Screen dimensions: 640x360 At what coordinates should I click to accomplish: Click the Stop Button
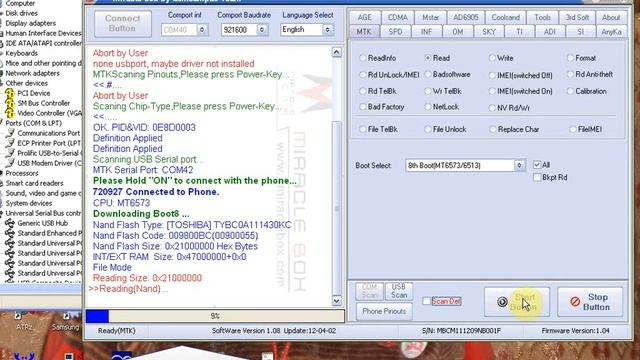click(x=590, y=302)
